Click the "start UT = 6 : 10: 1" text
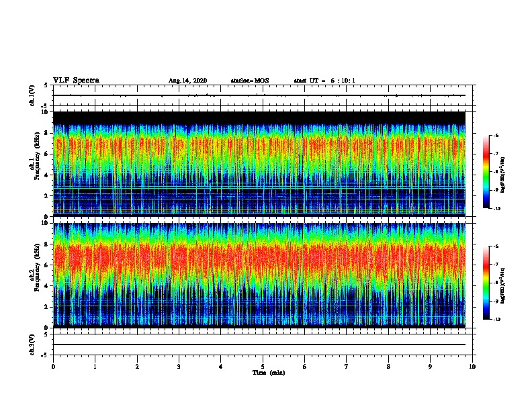The width and height of the screenshot is (532, 411). 324,81
